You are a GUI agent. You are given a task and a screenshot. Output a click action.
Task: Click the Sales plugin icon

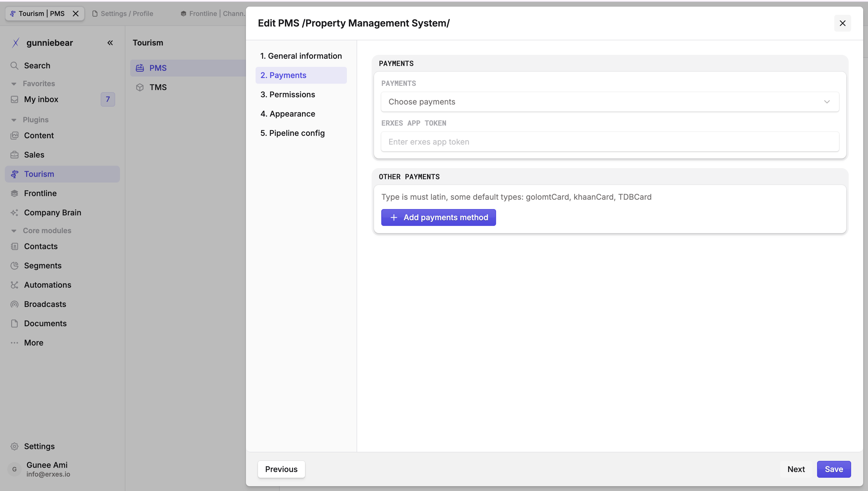(x=14, y=155)
